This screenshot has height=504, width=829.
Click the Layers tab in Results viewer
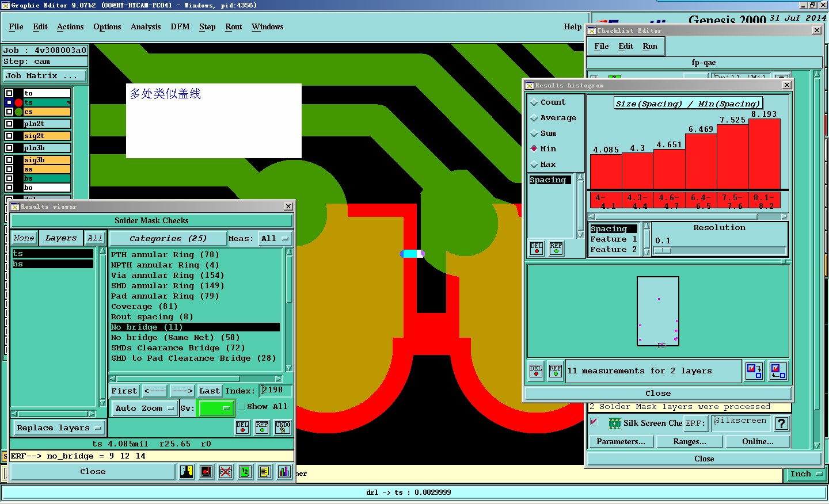coord(61,238)
